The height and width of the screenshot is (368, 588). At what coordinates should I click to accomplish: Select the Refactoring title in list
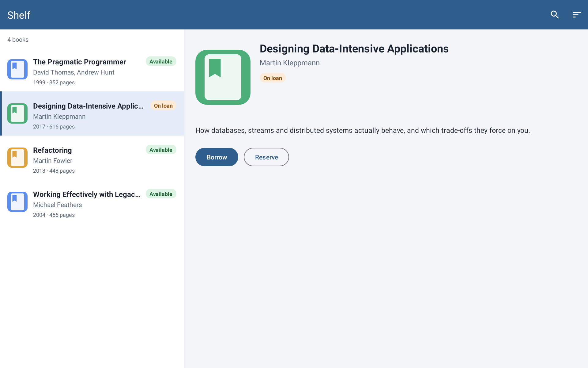[x=52, y=150]
